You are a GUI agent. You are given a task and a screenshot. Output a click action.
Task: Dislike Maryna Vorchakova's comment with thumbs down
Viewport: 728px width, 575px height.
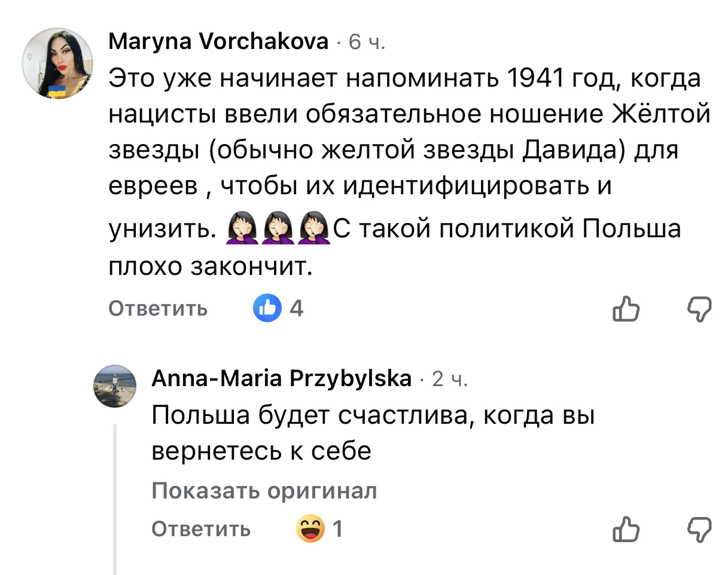698,309
